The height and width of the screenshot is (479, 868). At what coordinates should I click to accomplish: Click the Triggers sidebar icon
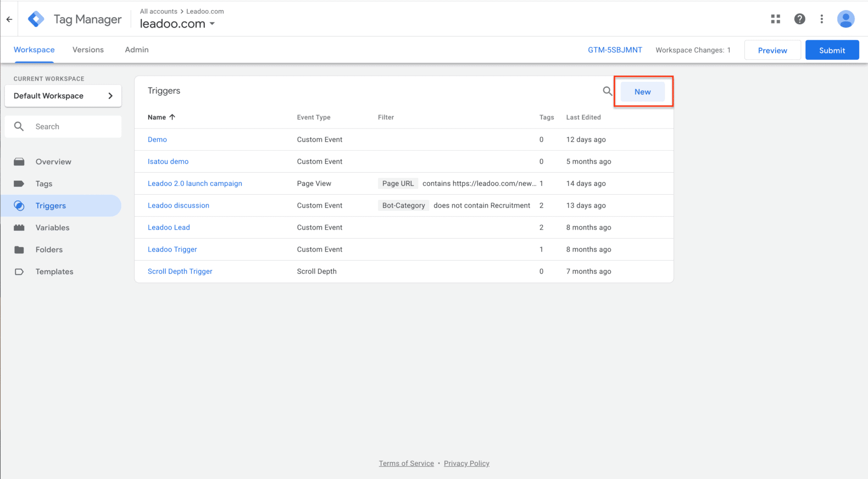point(19,205)
